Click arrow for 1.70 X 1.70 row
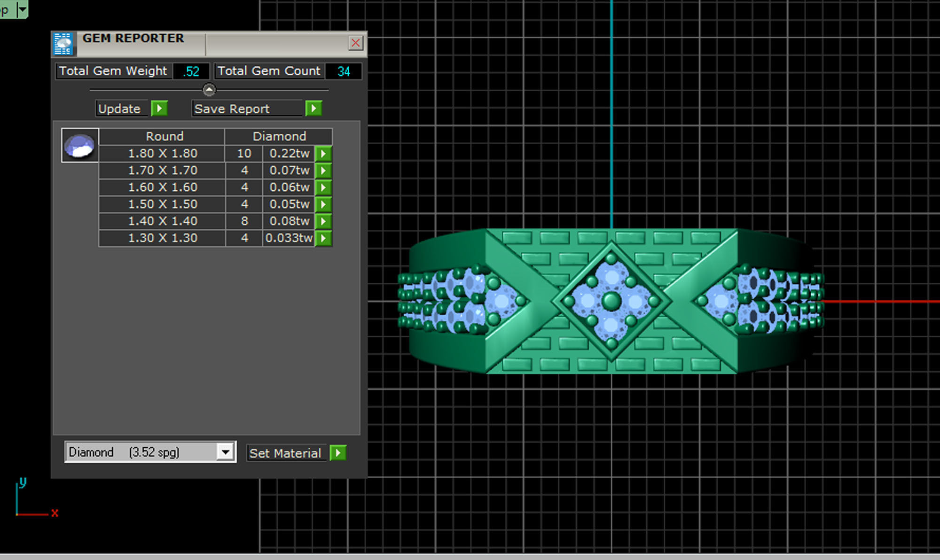The image size is (940, 560). [x=323, y=171]
